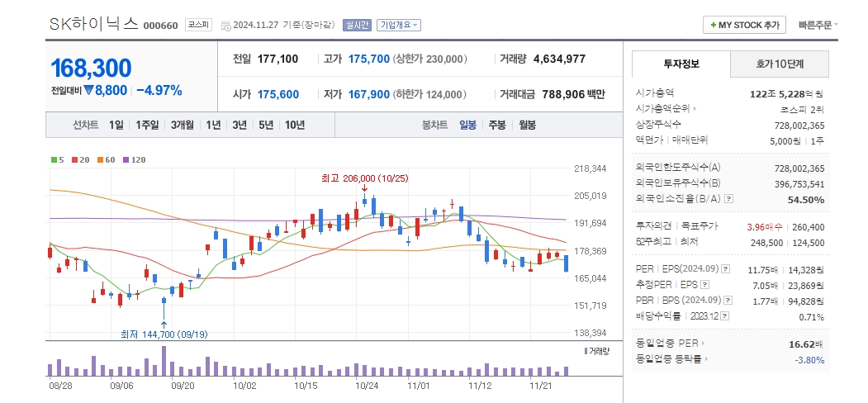Click the 16.62배 sector PER value
868x403 pixels.
(807, 344)
